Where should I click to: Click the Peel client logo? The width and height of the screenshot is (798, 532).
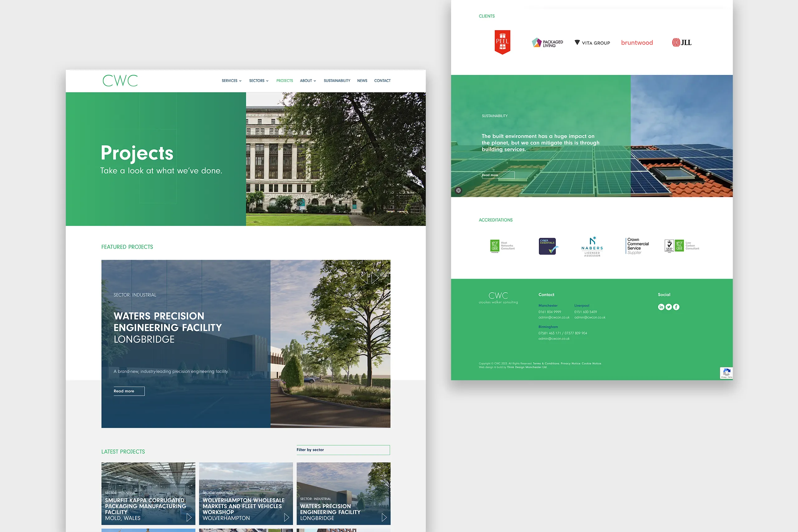(502, 42)
